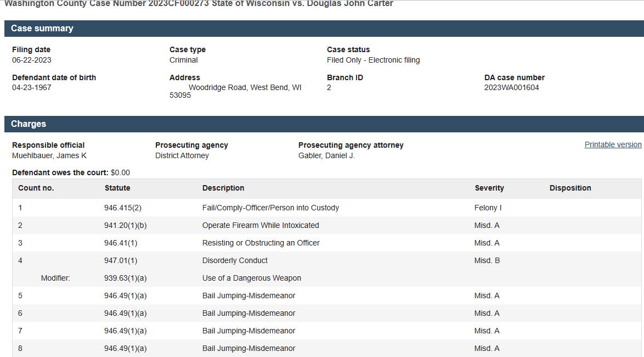Select the Severity column header
644x357 pixels.
489,188
